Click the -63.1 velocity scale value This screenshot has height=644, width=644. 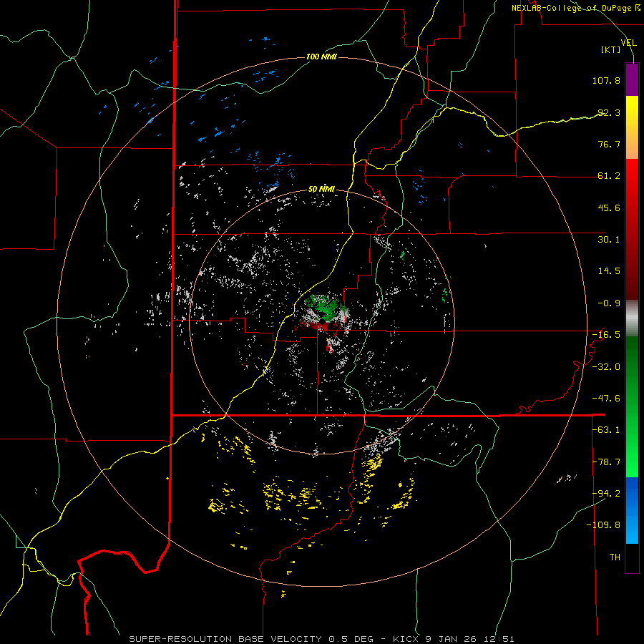tap(606, 430)
